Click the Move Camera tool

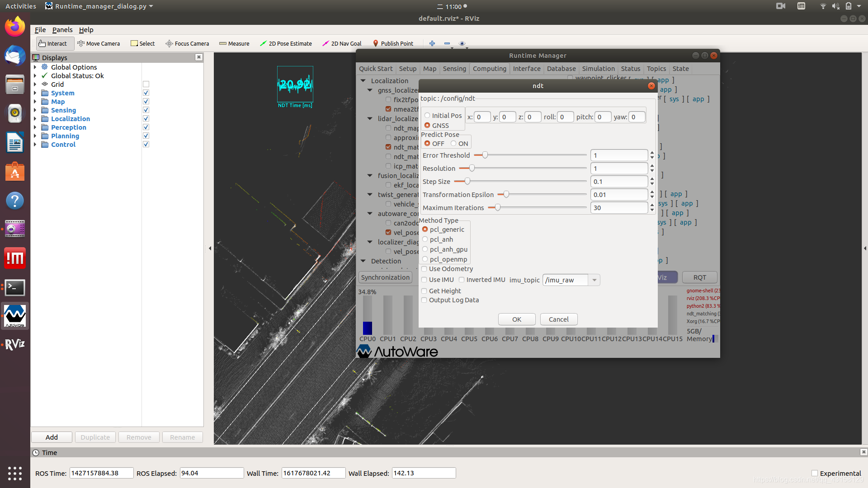pyautogui.click(x=99, y=43)
